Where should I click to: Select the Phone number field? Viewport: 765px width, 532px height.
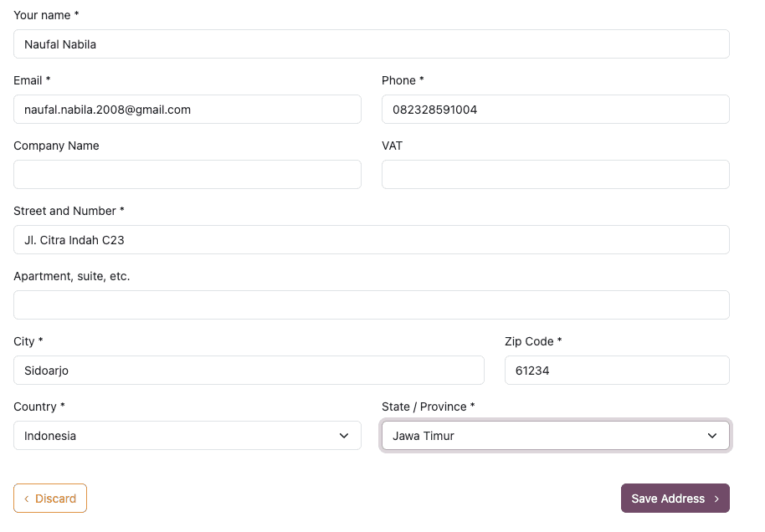coord(555,110)
